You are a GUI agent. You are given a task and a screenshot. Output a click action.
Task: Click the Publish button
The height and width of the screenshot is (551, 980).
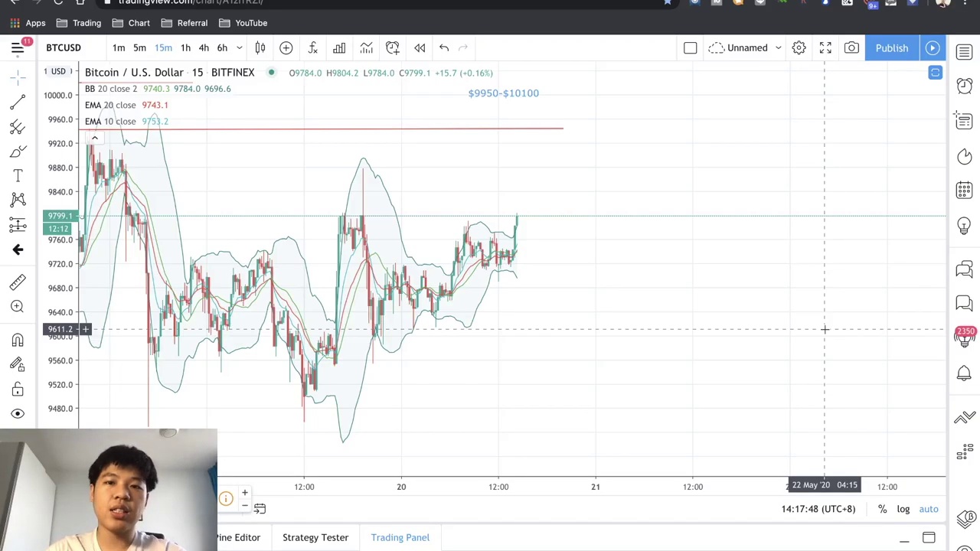tap(892, 48)
